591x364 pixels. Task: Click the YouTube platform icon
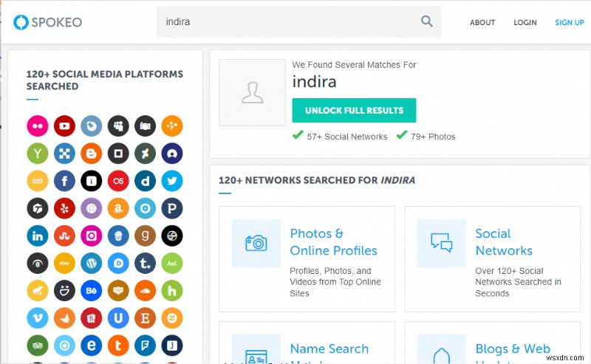click(x=64, y=126)
